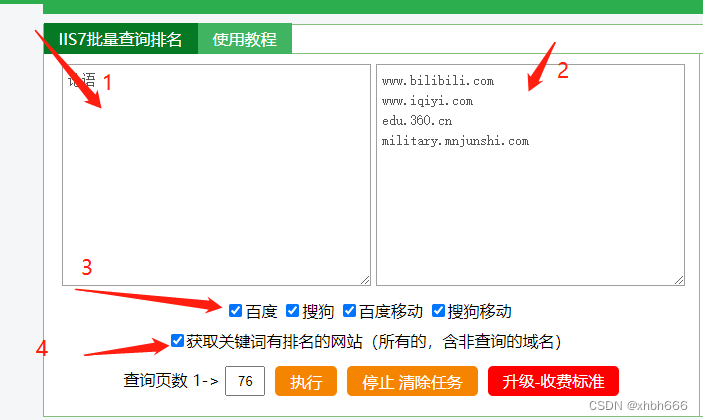Click the 停止 清除任务 button
Screen dimensions: 703x420
point(412,381)
